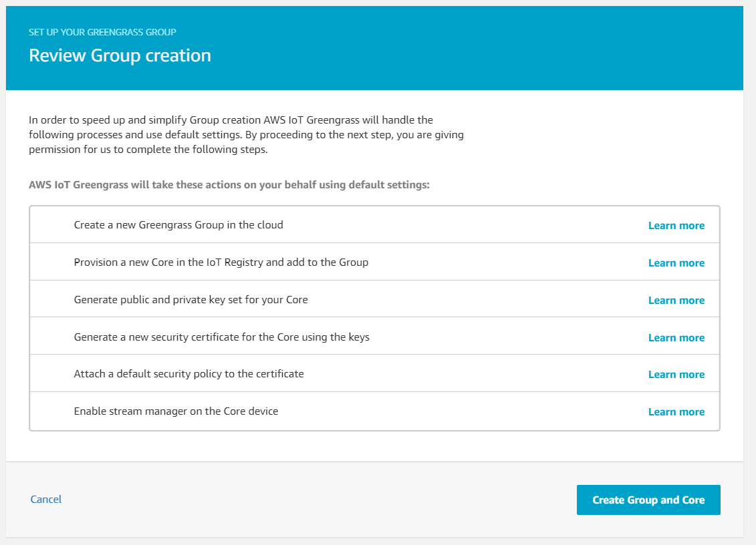Open Learn more for Enable stream manager
Viewport: 756px width, 545px height.
[x=676, y=411]
